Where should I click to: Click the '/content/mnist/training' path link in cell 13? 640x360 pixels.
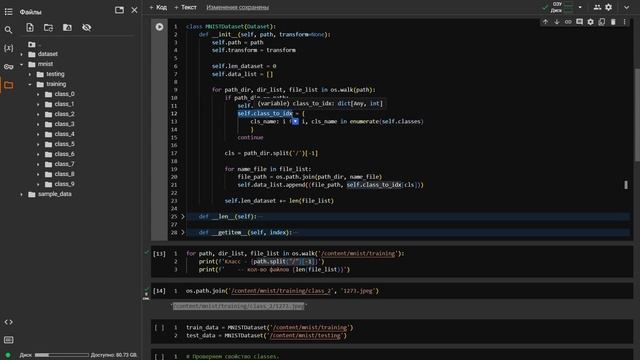click(x=358, y=253)
